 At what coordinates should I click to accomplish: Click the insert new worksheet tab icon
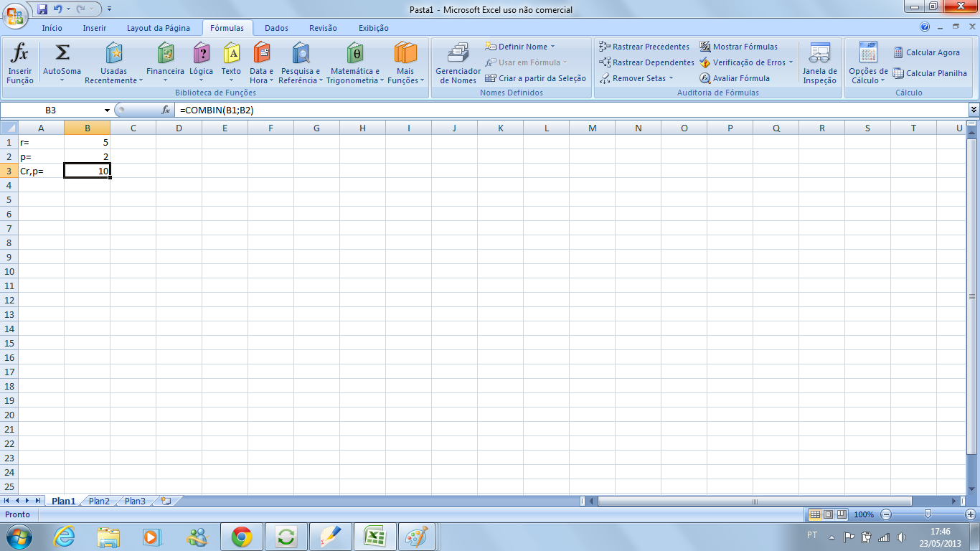click(166, 501)
